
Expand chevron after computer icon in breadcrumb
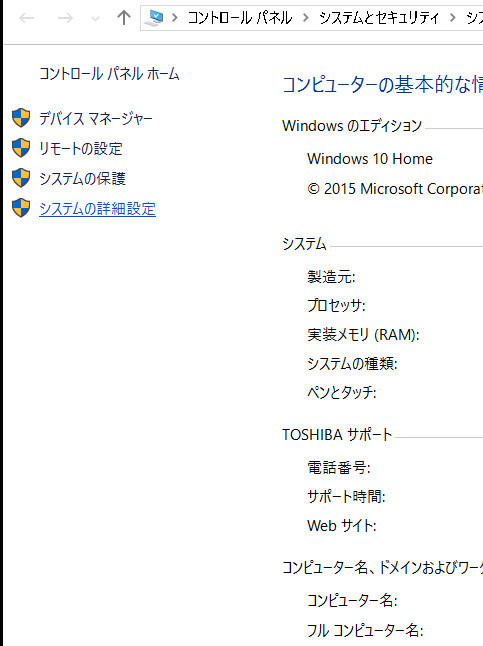(175, 18)
